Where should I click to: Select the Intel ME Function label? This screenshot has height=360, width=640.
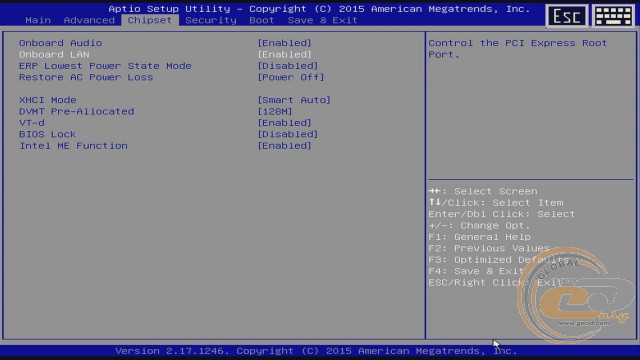73,146
